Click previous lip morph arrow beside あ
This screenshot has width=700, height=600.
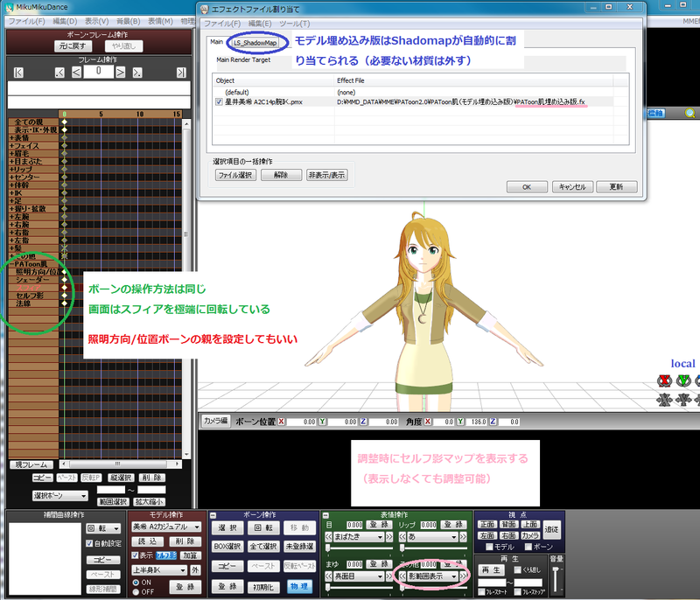[x=402, y=536]
